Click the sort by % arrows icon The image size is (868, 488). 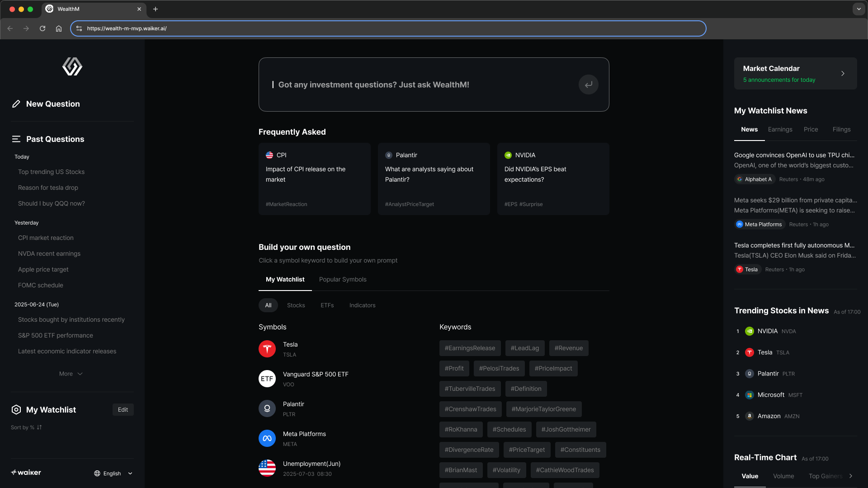pyautogui.click(x=39, y=427)
